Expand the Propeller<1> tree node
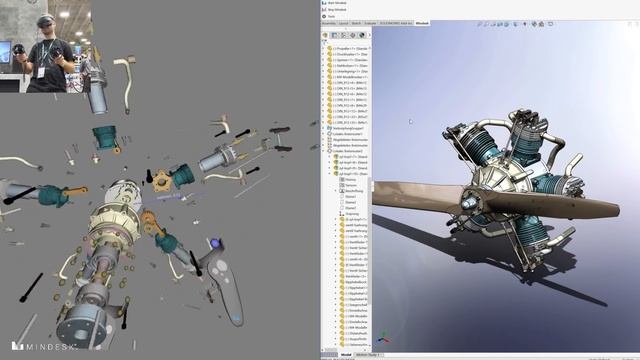 [323, 49]
